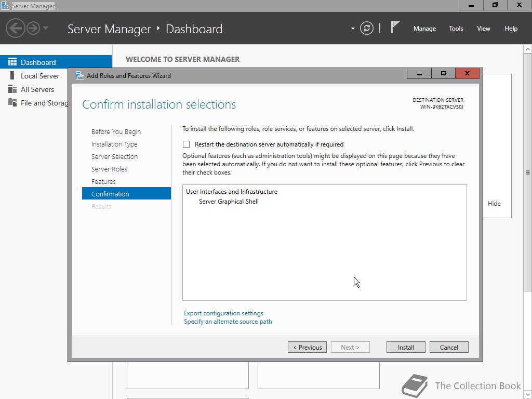Select Local Server in the sidebar
Viewport: 532px width, 399px height.
[x=40, y=76]
